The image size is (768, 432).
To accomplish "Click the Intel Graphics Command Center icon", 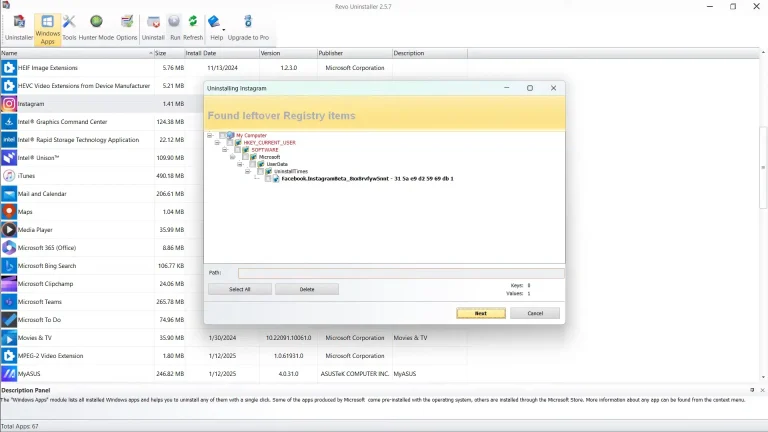I will (x=9, y=122).
